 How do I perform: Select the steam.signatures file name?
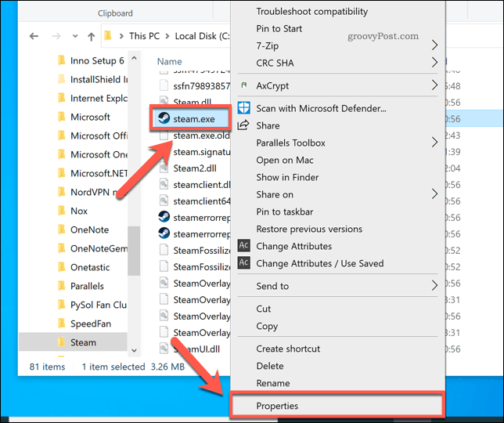tap(202, 151)
